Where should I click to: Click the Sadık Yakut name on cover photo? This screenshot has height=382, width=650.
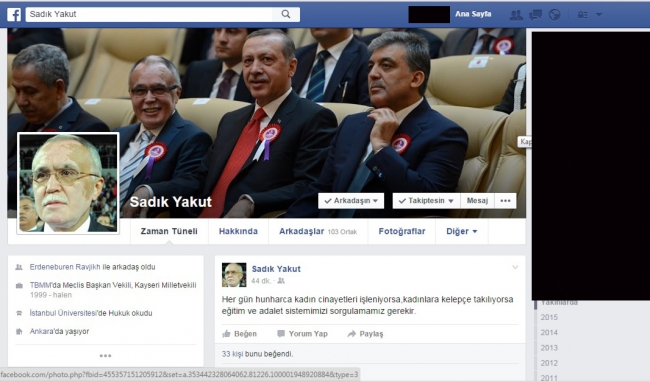pos(171,202)
